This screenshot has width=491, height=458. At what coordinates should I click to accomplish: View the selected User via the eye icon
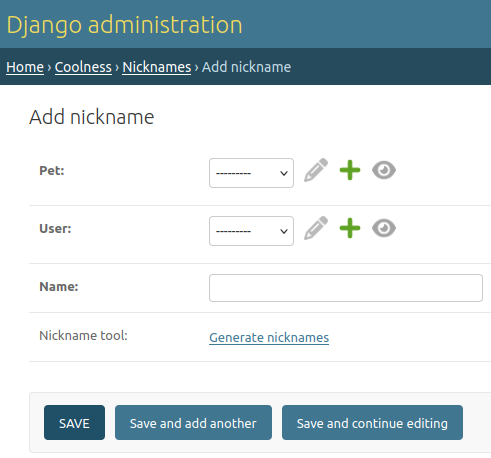384,228
